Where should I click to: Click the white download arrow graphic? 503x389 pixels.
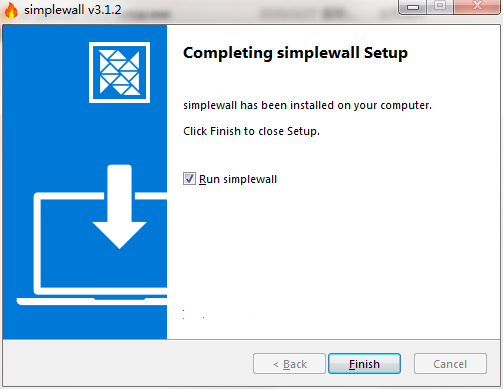pos(119,207)
